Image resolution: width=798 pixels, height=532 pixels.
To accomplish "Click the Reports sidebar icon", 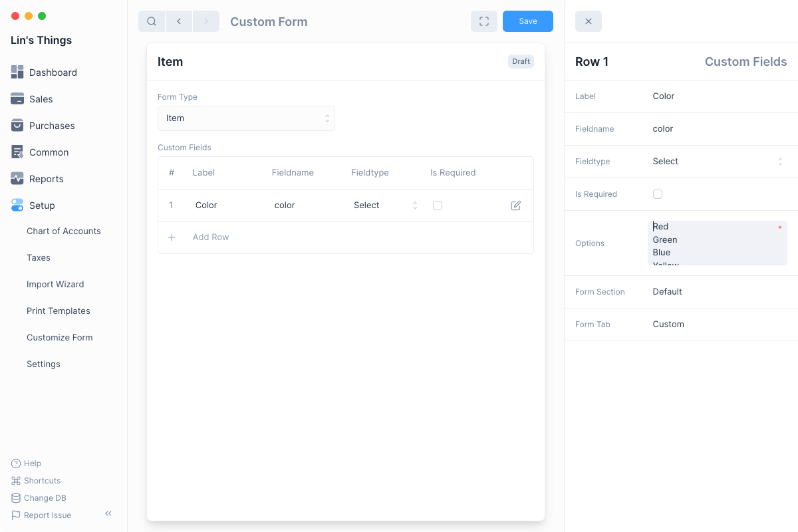I will (x=17, y=179).
